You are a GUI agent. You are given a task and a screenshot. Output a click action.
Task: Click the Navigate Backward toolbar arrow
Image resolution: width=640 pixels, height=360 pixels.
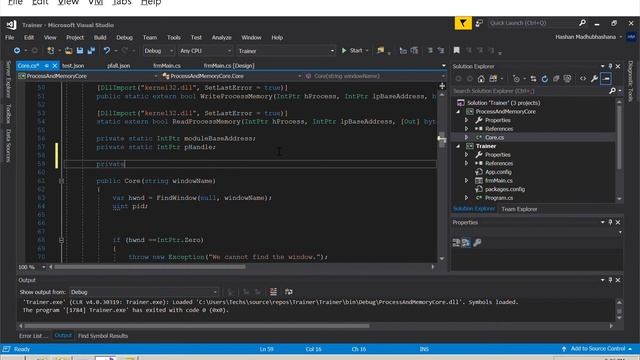(17, 51)
